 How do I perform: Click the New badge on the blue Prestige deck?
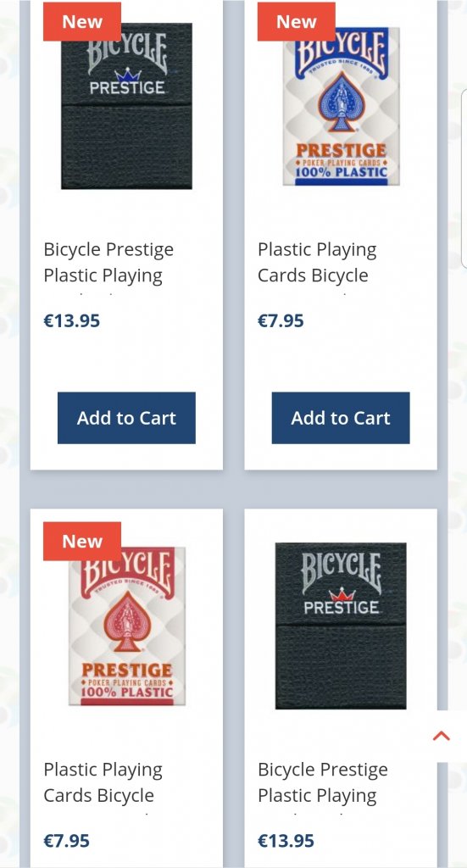(x=296, y=21)
